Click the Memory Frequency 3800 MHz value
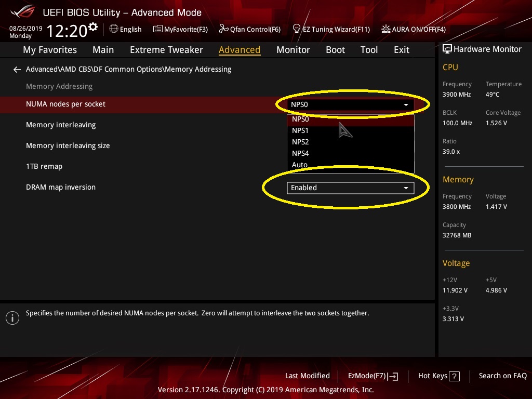This screenshot has width=532, height=399. 457,207
